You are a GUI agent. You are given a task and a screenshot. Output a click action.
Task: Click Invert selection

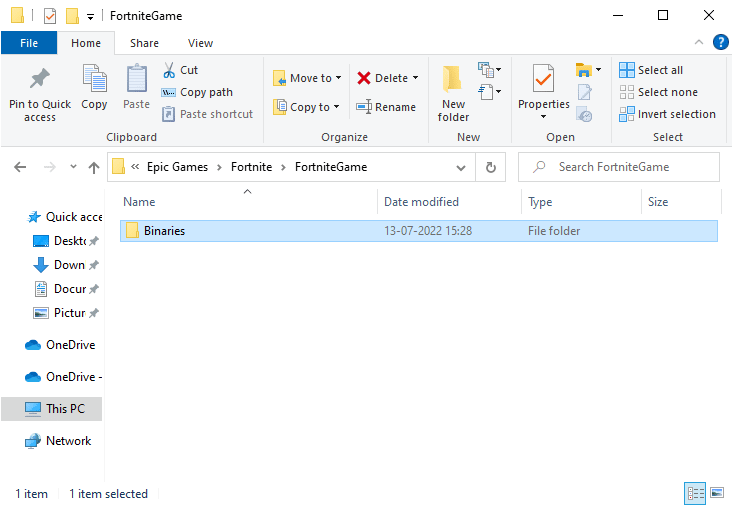pyautogui.click(x=668, y=114)
